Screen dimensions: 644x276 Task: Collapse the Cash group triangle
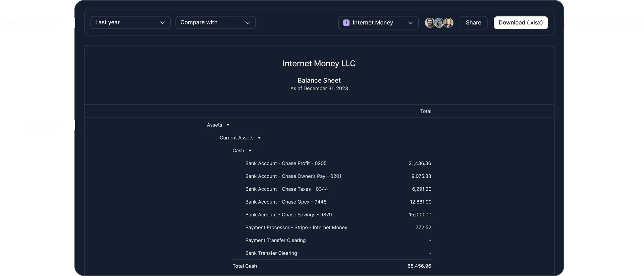coord(250,151)
